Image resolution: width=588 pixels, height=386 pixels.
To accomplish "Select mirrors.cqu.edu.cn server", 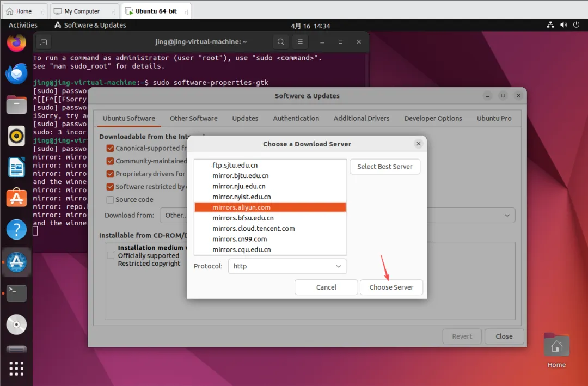I will pyautogui.click(x=270, y=249).
